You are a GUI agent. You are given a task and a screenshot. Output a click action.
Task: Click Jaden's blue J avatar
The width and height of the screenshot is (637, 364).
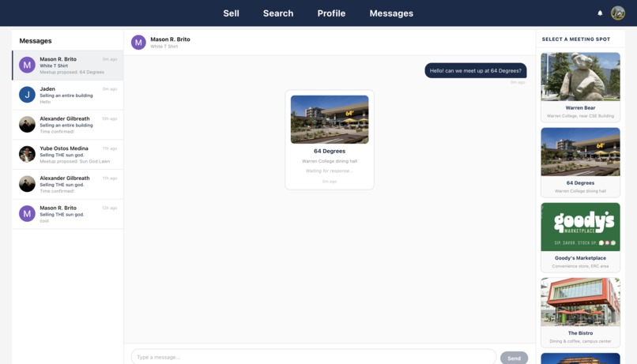(27, 95)
